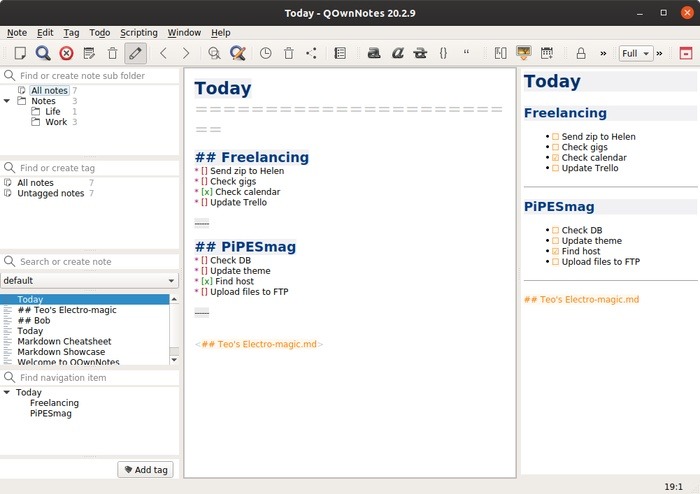Screen dimensions: 700x494
Task: Open the Window menu
Action: pyautogui.click(x=184, y=33)
